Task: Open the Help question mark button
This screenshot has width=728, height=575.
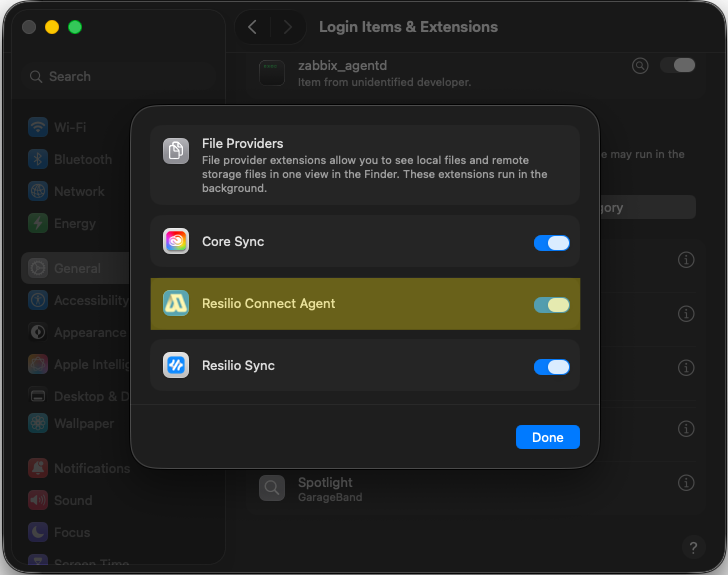Action: point(693,548)
